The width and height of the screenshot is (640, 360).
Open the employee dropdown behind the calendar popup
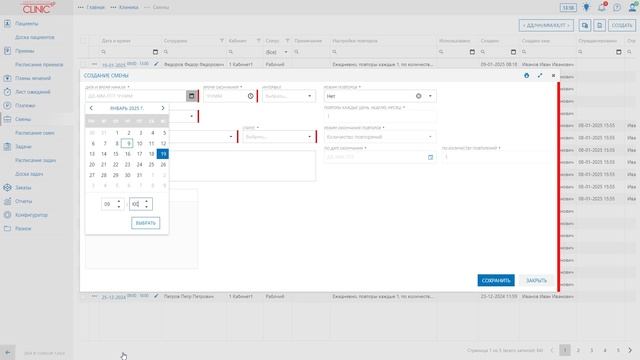[x=191, y=116]
